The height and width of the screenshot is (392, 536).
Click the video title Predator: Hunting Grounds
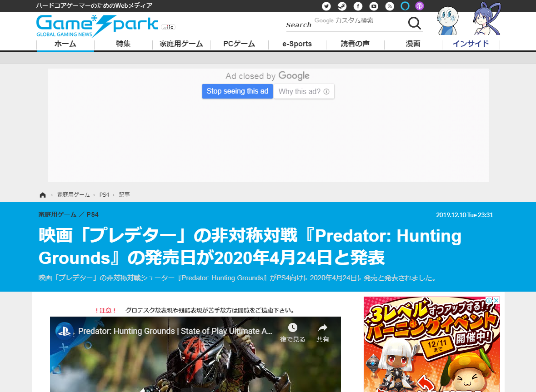[x=175, y=331]
